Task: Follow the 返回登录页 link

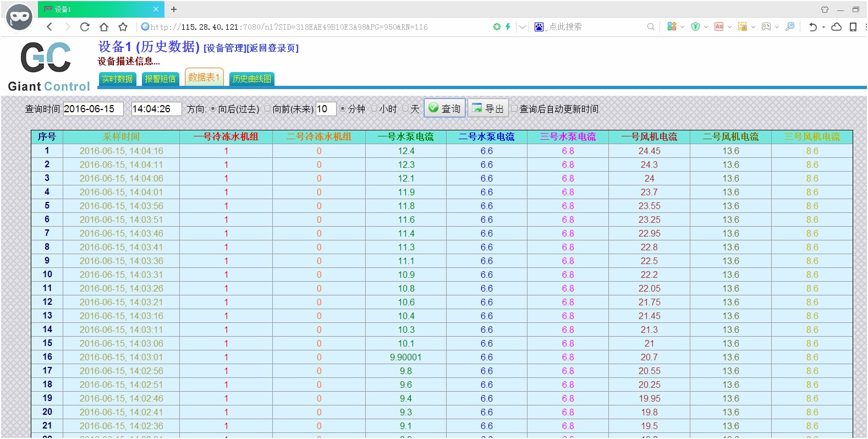Action: 272,48
